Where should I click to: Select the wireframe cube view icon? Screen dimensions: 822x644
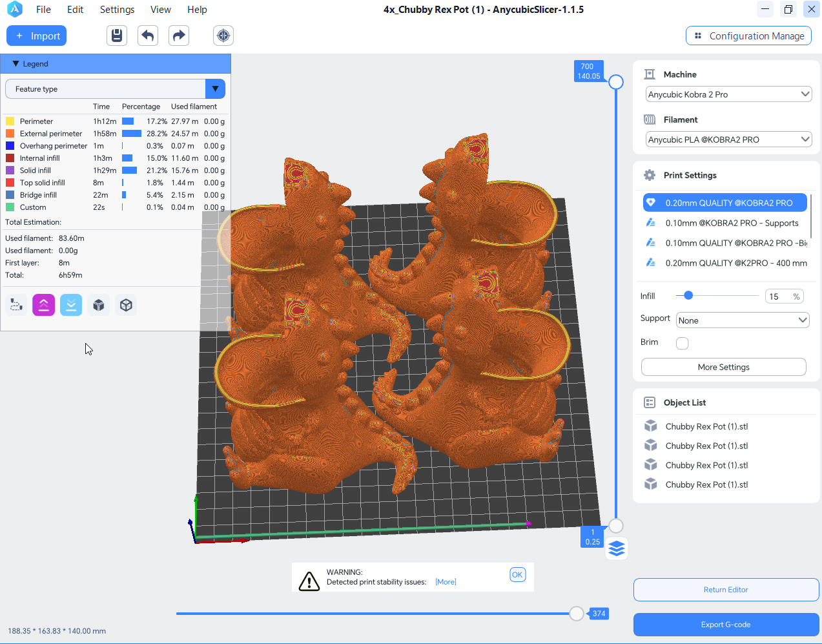pyautogui.click(x=127, y=305)
